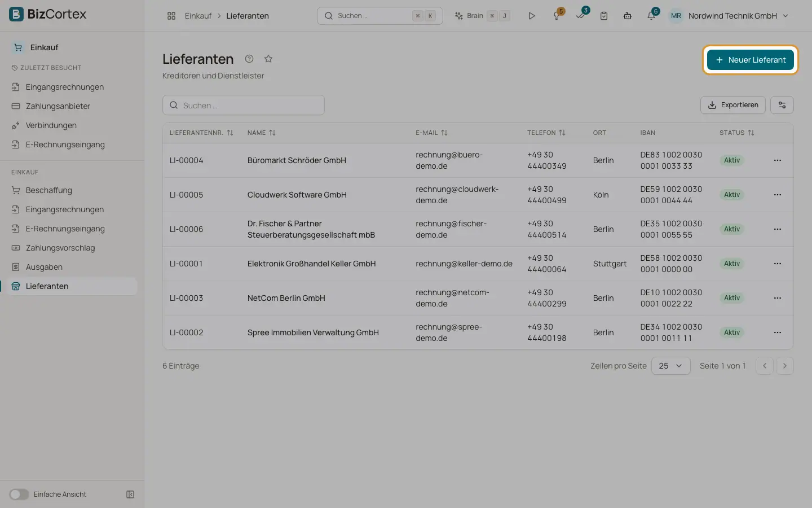The image size is (812, 508).
Task: Open the notification bell with badge 6
Action: (x=651, y=16)
